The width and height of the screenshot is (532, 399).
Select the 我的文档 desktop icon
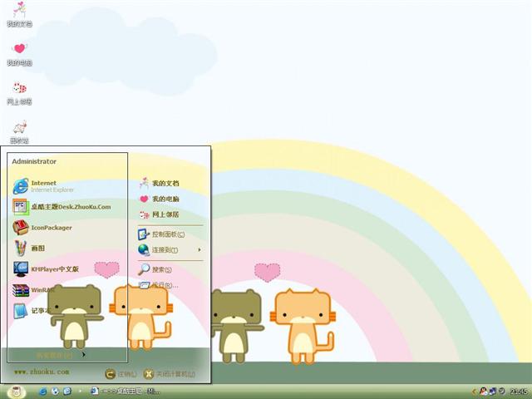pyautogui.click(x=19, y=14)
